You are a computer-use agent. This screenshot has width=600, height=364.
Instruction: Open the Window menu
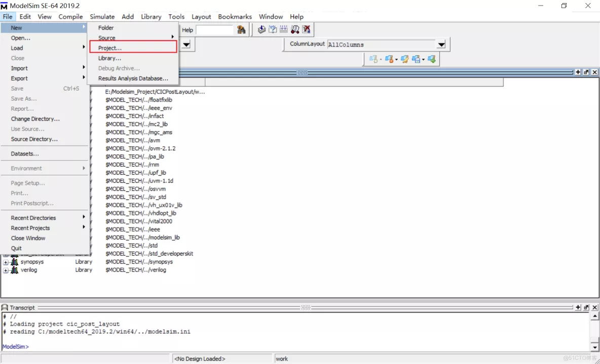pyautogui.click(x=271, y=16)
